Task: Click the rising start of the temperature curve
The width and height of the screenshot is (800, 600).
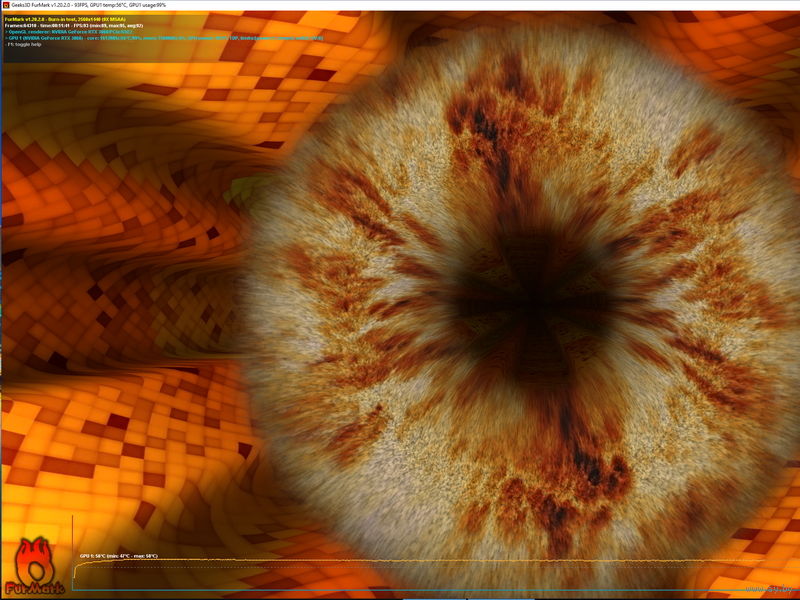Action: pos(79,567)
